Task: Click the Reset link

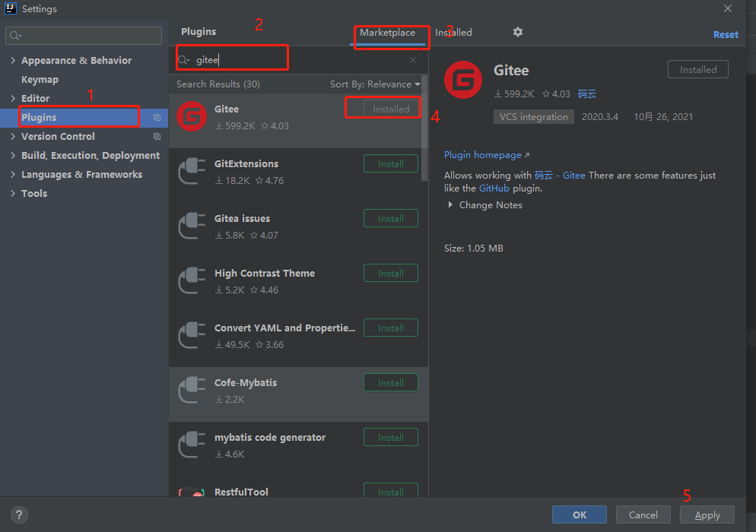Action: [x=726, y=35]
